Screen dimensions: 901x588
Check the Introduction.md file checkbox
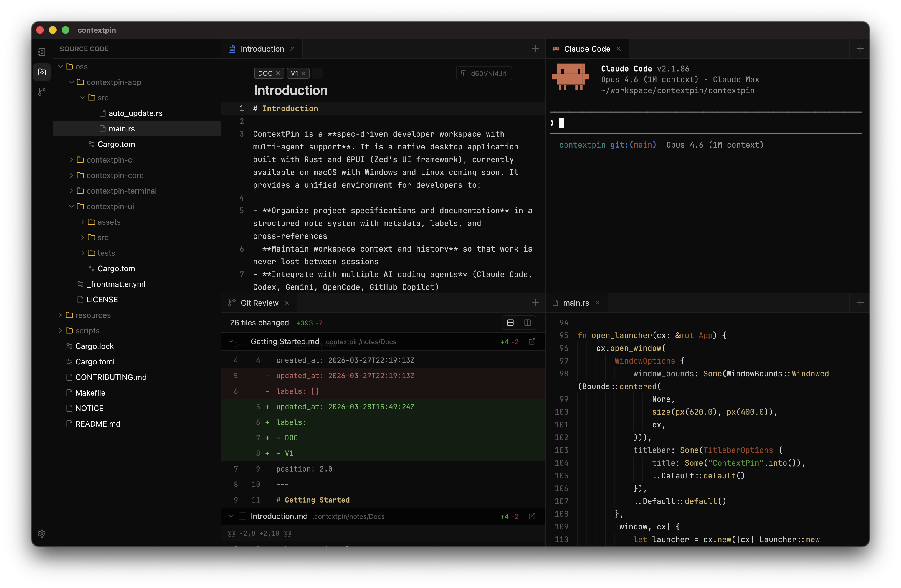coord(242,516)
